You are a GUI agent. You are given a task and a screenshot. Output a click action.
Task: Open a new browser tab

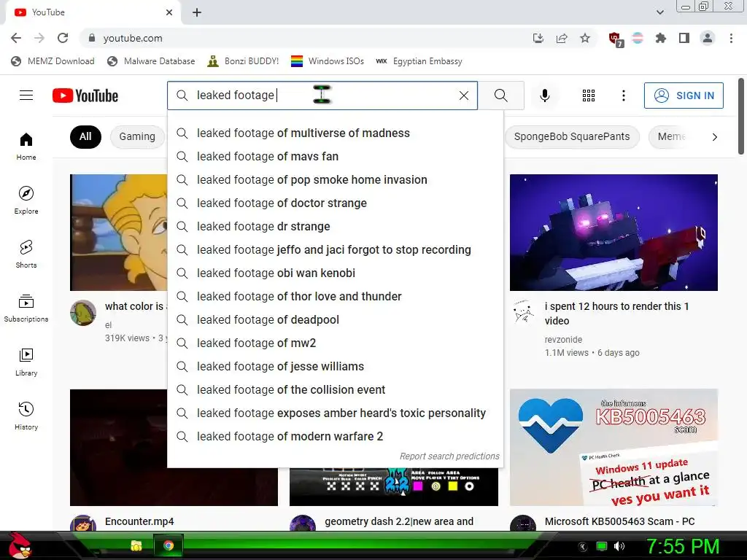(x=197, y=13)
